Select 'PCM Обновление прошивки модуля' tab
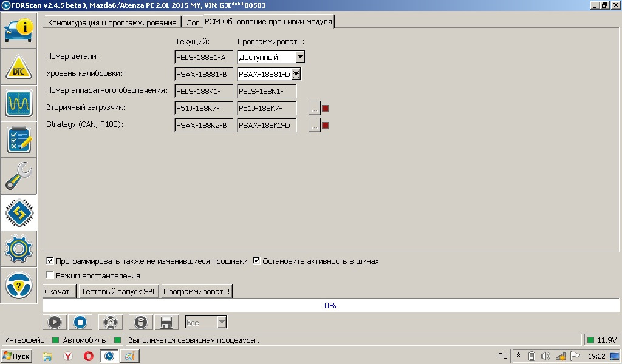The width and height of the screenshot is (622, 364). [x=268, y=21]
